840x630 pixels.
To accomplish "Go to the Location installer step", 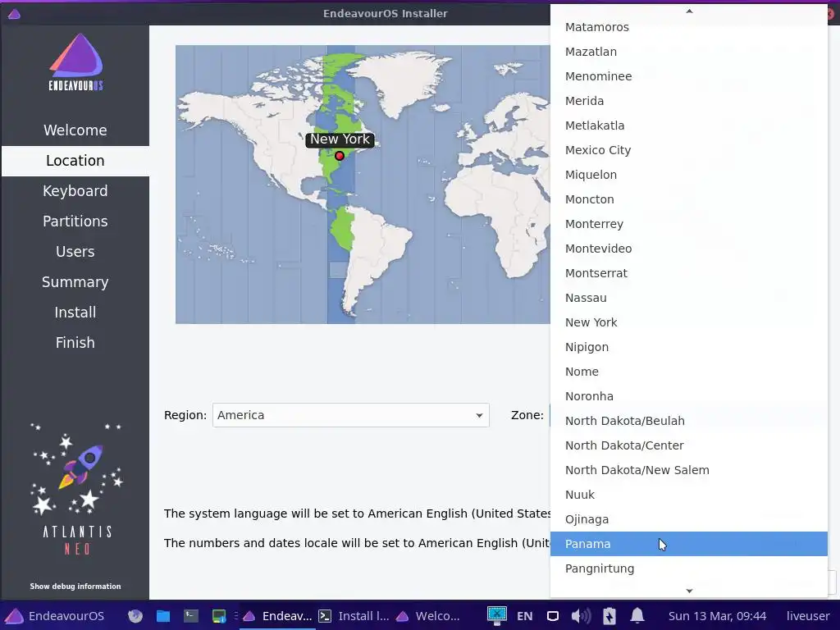I will click(x=75, y=161).
